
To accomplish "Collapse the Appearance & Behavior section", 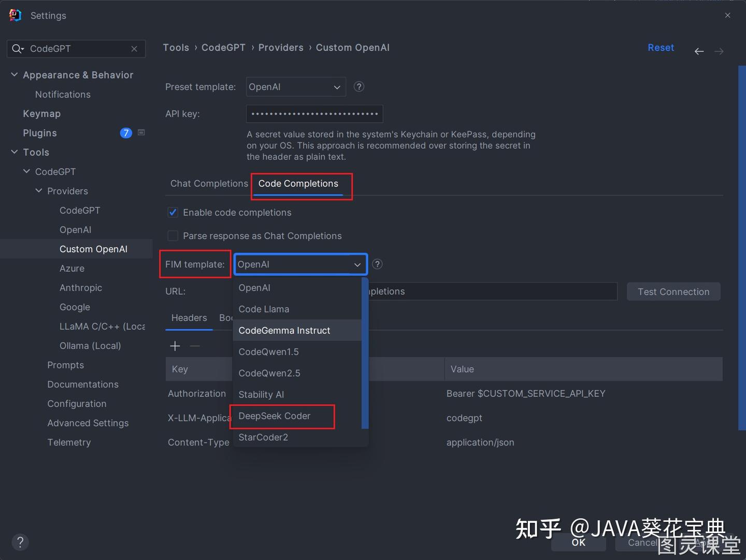I will 15,75.
